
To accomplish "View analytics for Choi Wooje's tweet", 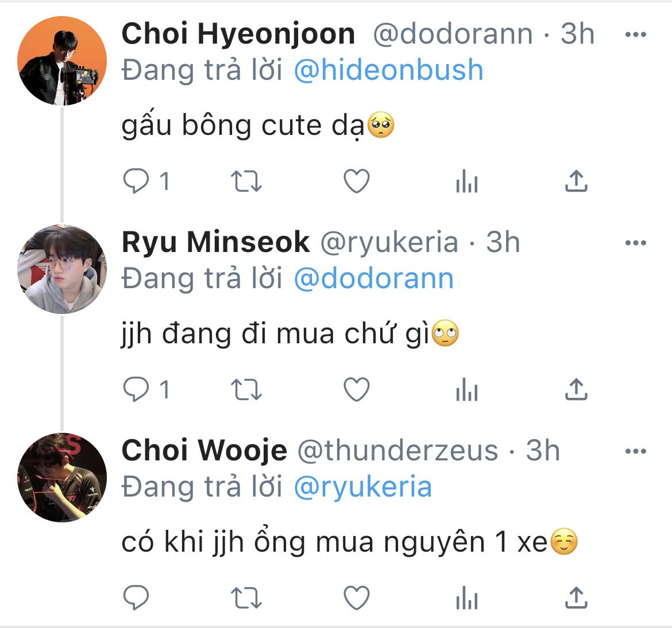I will (466, 599).
